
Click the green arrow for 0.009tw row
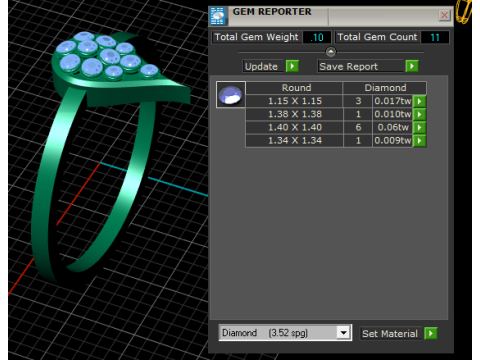click(419, 141)
